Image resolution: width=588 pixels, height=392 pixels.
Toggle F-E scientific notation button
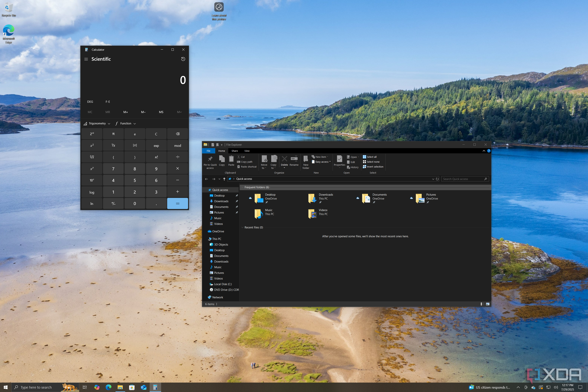coord(108,102)
